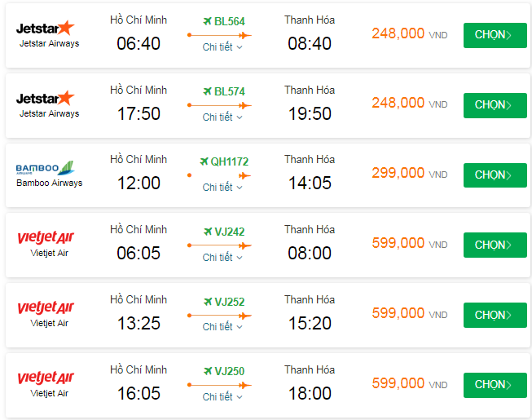Click the plane icon beside BL564
The width and height of the screenshot is (532, 420).
pos(206,21)
